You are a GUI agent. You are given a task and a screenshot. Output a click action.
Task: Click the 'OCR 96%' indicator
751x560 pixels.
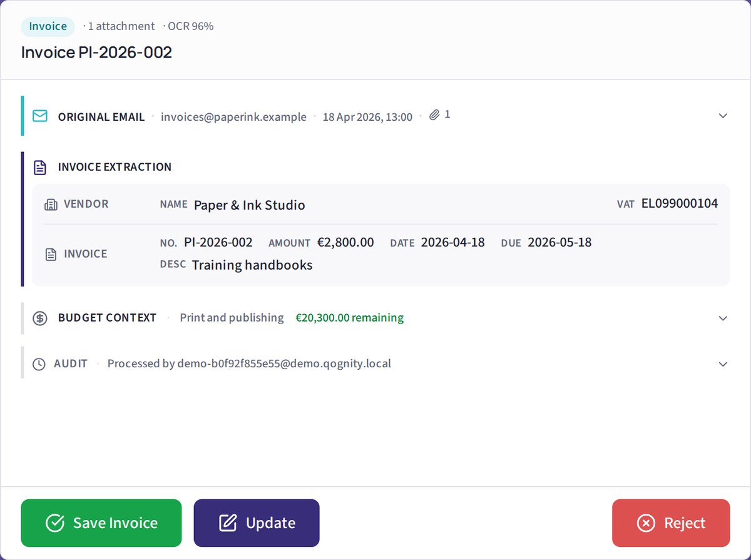coord(191,26)
